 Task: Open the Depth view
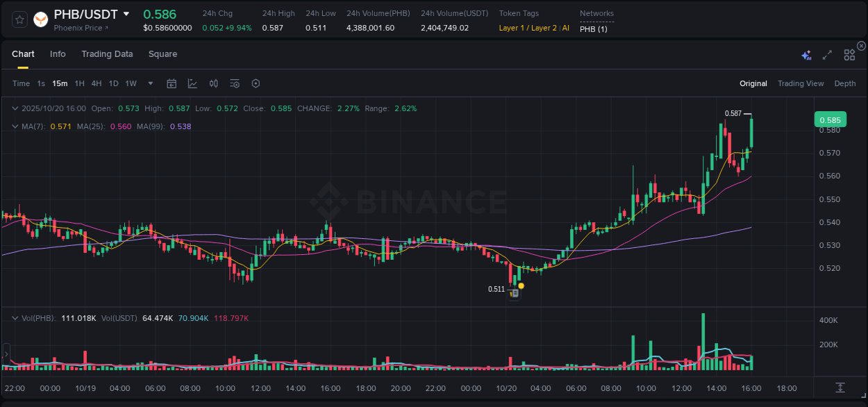coord(845,83)
